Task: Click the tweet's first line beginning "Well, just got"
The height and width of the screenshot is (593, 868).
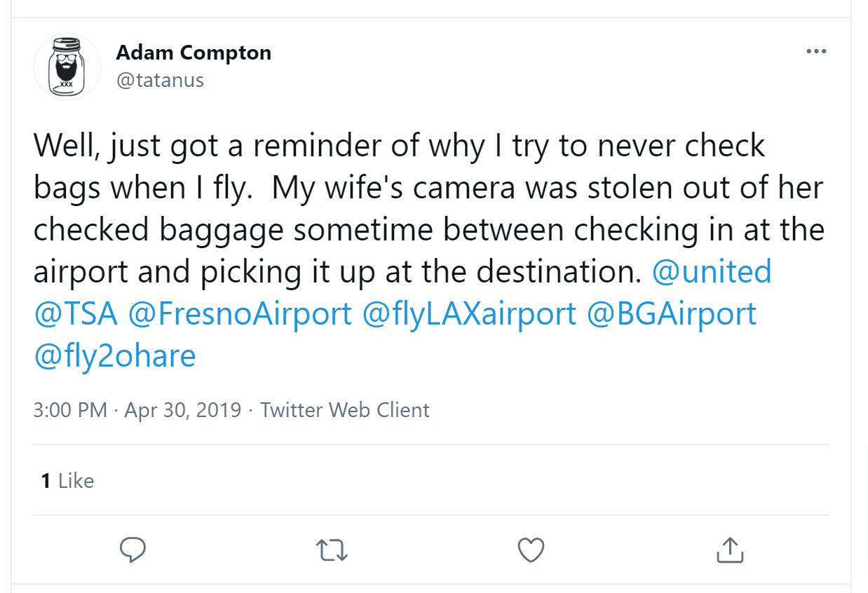Action: tap(400, 146)
